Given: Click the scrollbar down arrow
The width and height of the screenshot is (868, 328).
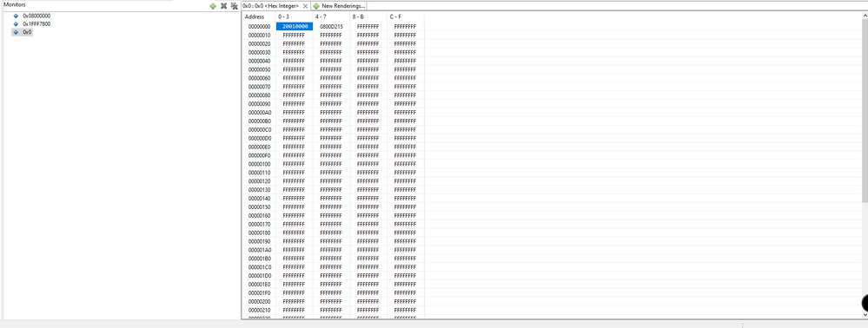Looking at the screenshot, I should click(865, 314).
